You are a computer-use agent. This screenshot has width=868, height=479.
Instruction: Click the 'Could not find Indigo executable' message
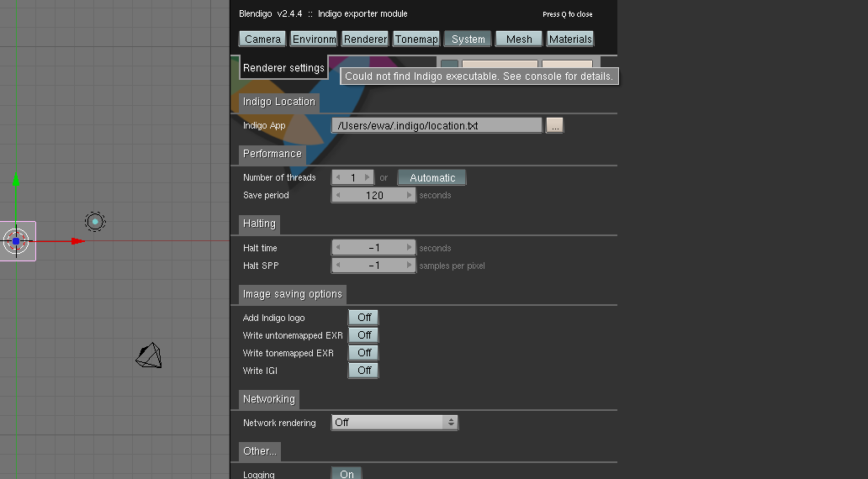[x=479, y=76]
